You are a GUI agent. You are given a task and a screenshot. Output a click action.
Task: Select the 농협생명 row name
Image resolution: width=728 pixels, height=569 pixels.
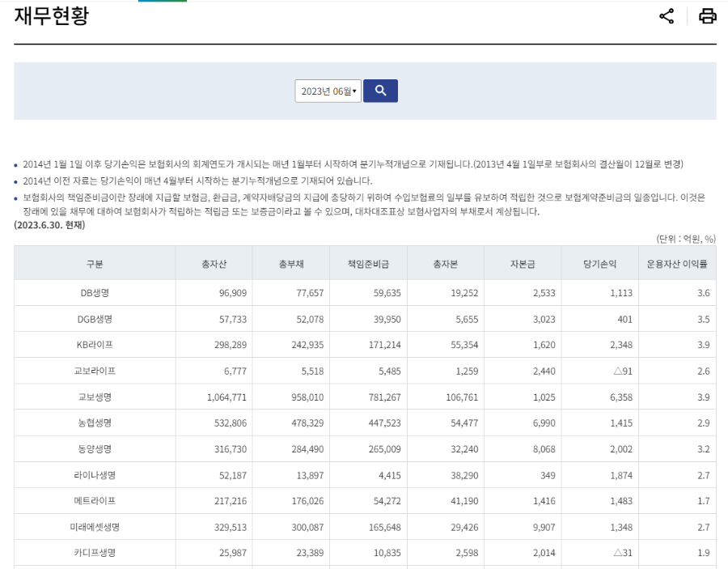(x=95, y=423)
